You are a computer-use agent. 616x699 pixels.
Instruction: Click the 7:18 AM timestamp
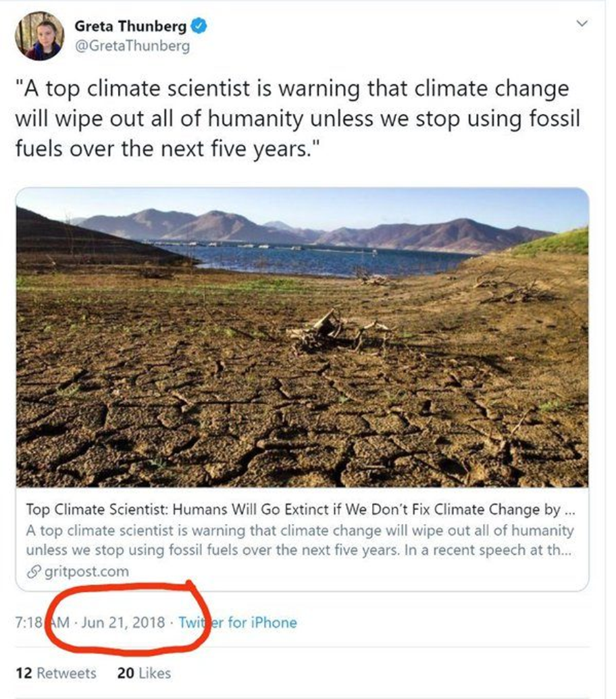pos(41,622)
